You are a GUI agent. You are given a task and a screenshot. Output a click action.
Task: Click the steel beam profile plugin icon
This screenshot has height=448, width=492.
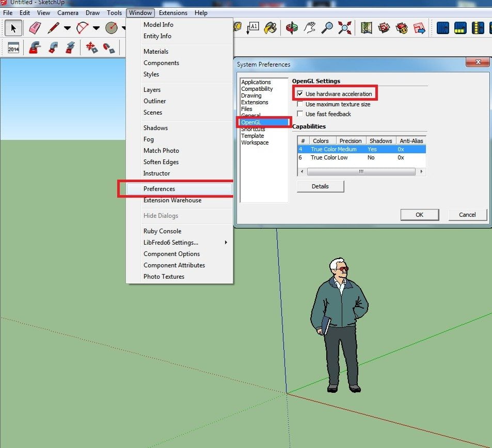70,47
